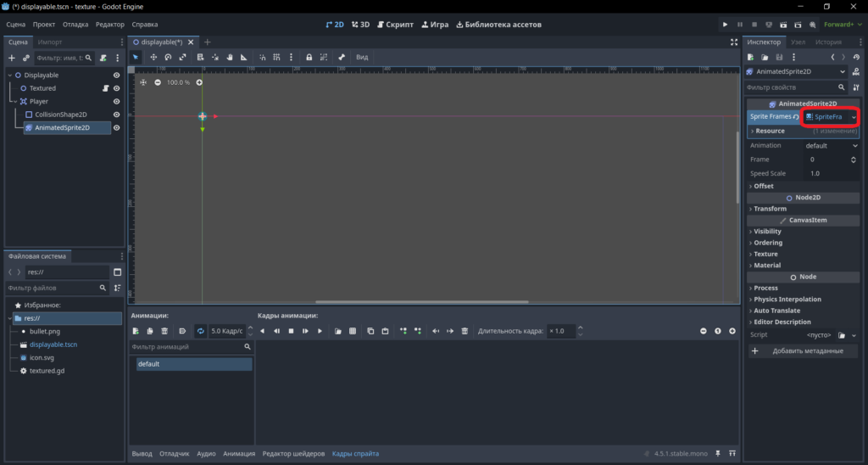Toggle autoplay on load for animation
Viewport: 868px width, 465px height.
182,331
